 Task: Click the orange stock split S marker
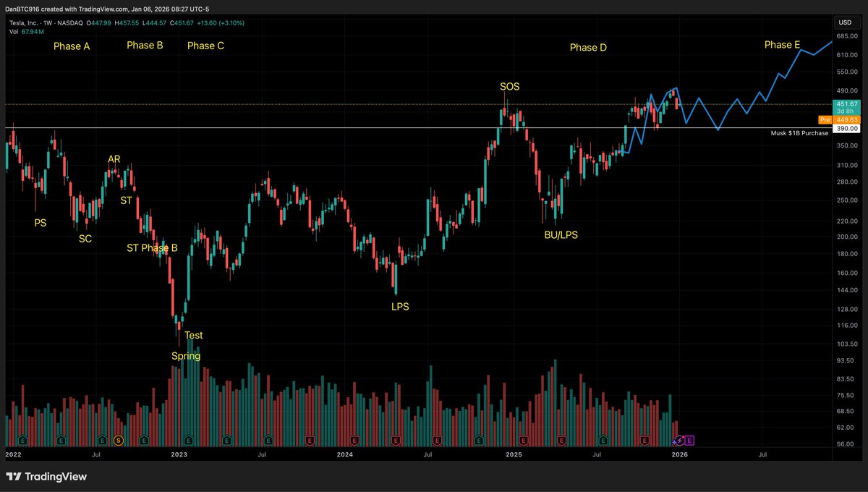[119, 439]
